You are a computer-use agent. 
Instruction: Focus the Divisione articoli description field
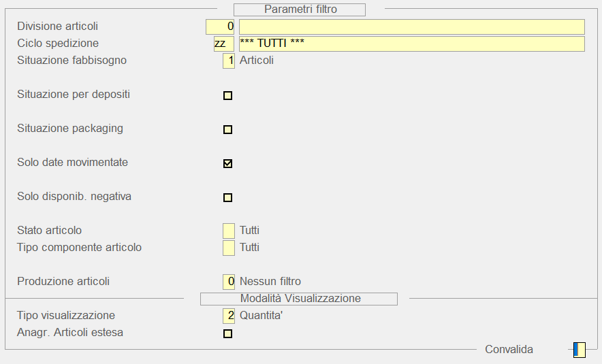tap(411, 27)
